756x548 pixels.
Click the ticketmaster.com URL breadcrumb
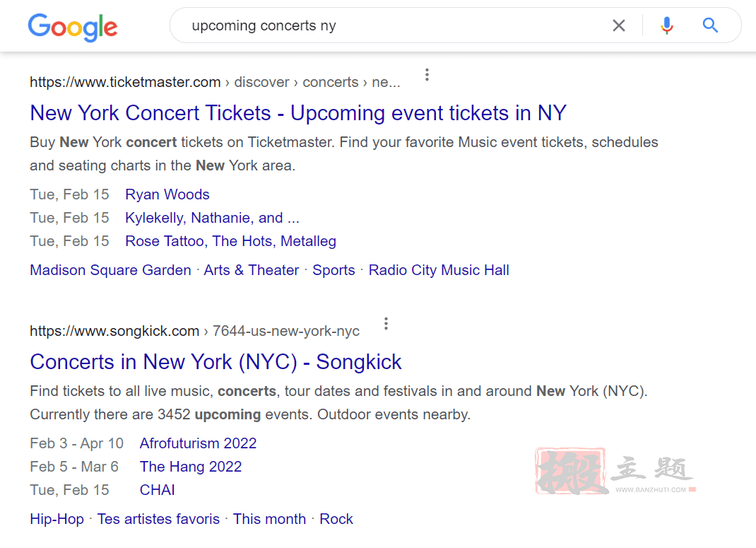point(215,83)
